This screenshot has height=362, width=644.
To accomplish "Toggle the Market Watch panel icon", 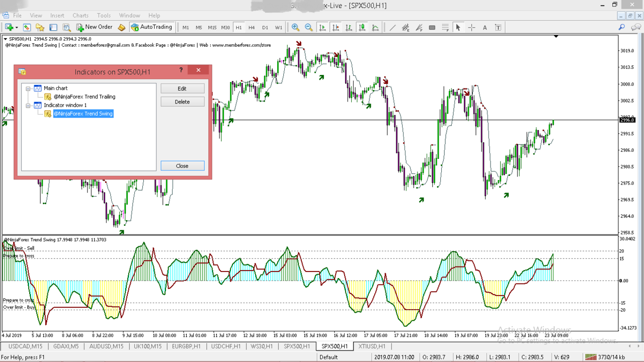I will [x=27, y=27].
